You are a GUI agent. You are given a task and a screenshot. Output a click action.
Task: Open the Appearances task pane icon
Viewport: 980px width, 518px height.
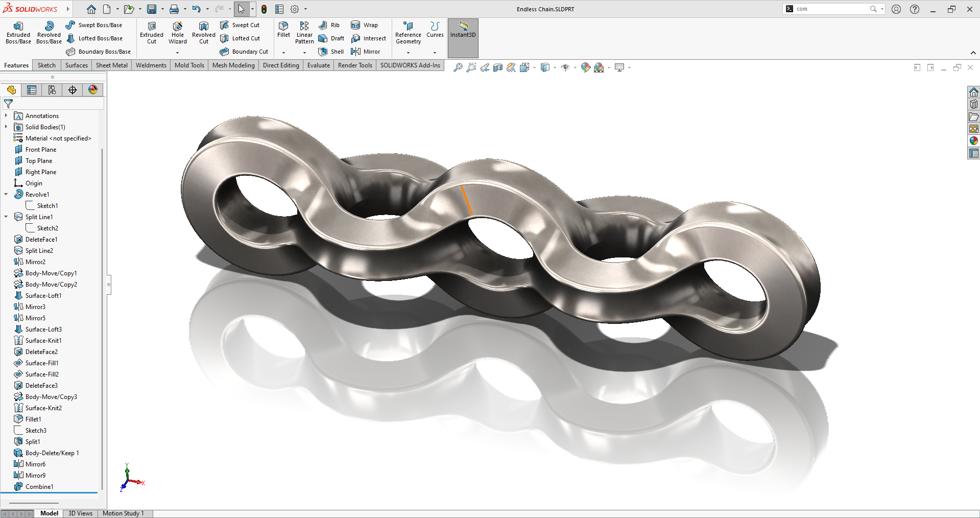tap(974, 140)
